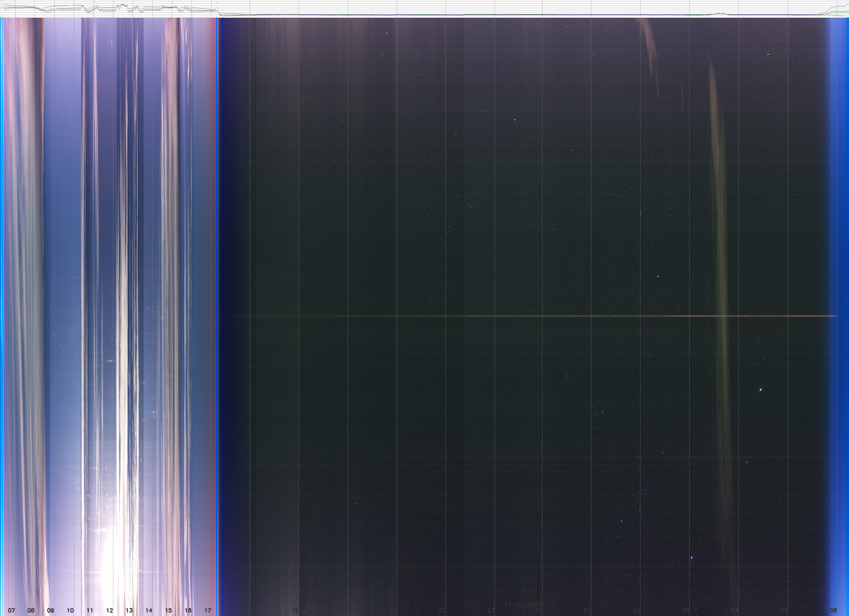849x616 pixels.
Task: Select the 08 hour marker
Action: click(31, 610)
